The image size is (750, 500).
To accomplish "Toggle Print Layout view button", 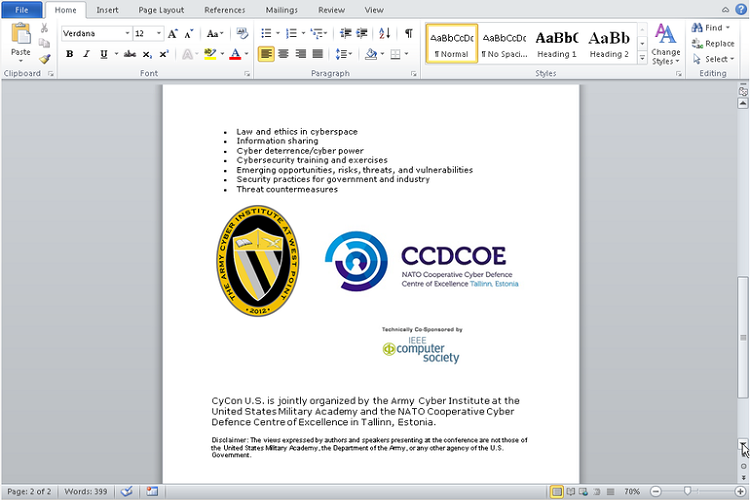I will (x=557, y=491).
